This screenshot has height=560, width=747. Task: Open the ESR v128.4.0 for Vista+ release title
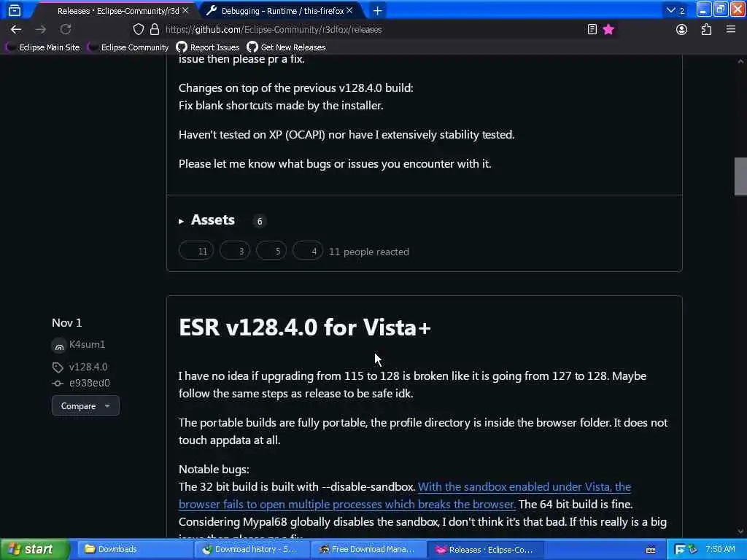305,327
